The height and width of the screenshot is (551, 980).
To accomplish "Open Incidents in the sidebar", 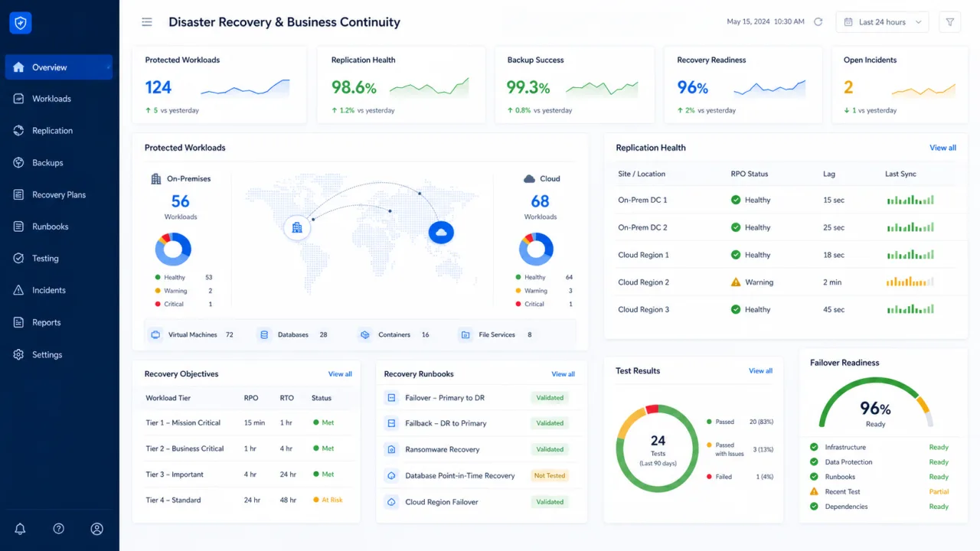I will coord(59,290).
